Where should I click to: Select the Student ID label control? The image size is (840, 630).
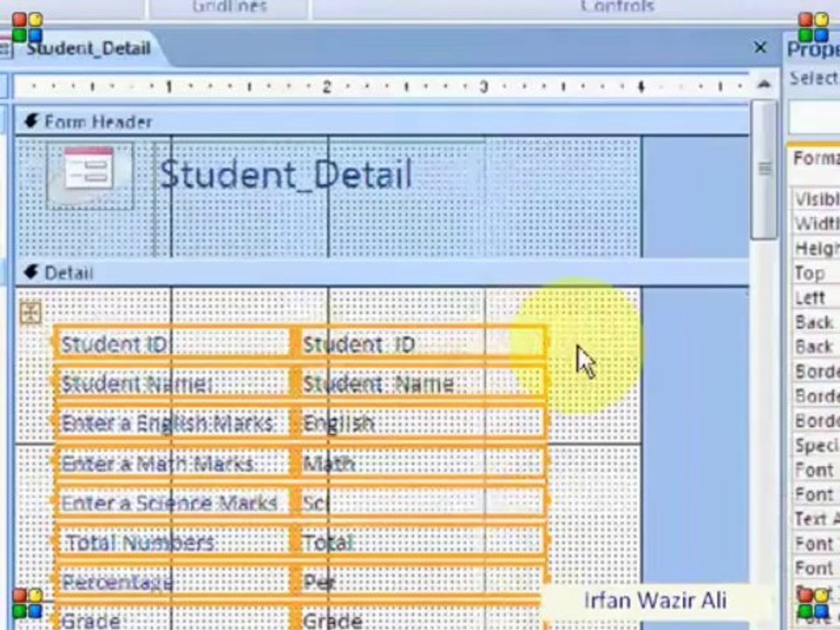172,344
